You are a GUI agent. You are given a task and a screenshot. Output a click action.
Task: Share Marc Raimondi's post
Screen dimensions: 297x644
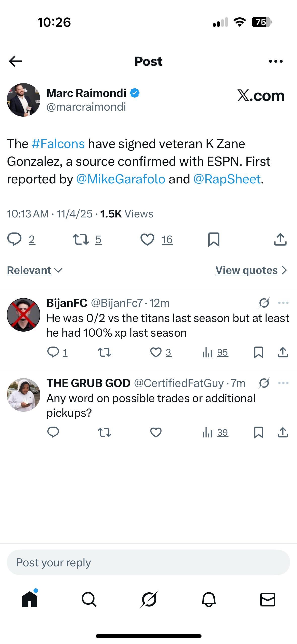(280, 239)
